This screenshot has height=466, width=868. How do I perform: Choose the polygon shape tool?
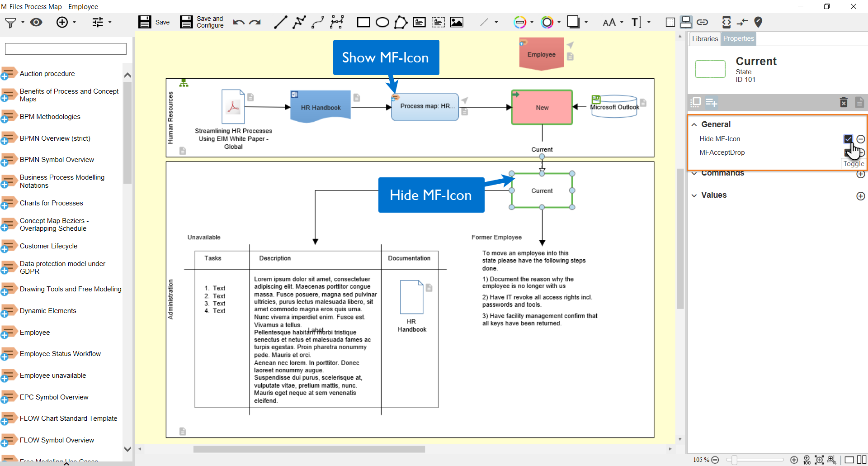point(401,22)
